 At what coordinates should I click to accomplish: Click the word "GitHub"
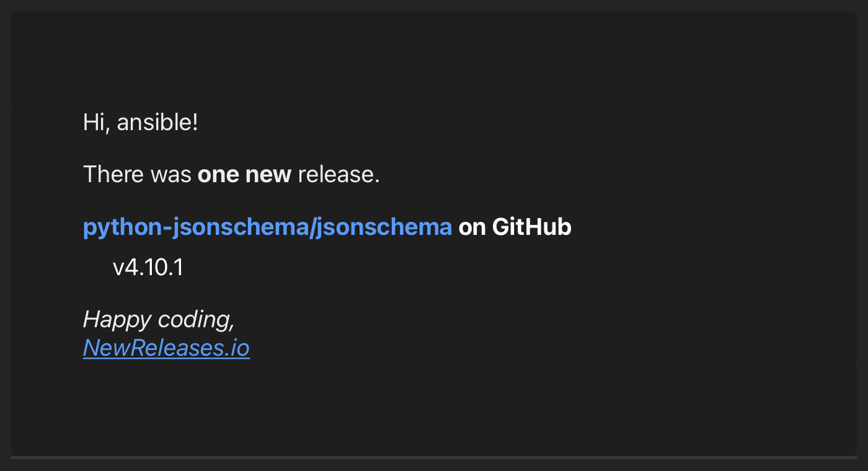[531, 227]
